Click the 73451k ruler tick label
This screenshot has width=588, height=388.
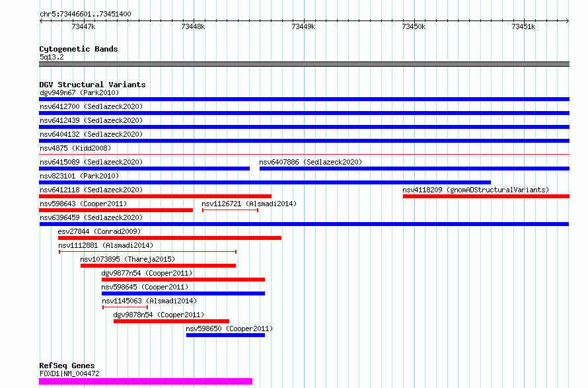pyautogui.click(x=523, y=26)
